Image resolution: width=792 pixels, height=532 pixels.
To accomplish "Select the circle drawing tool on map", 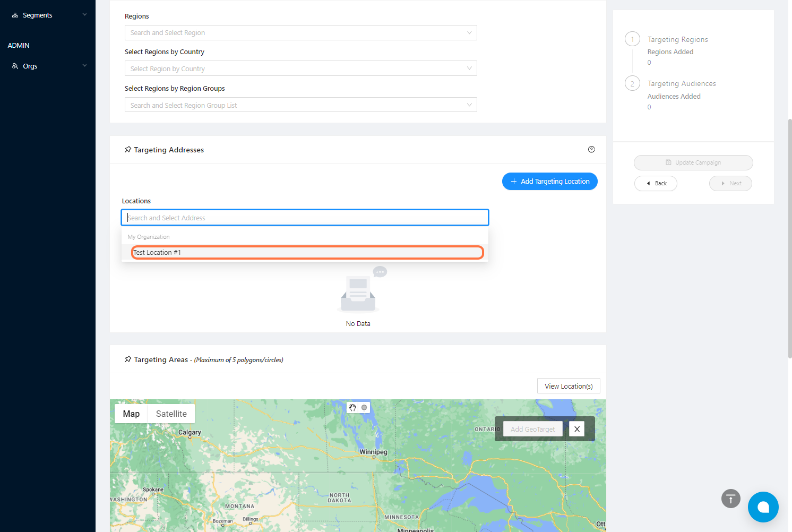I will tap(364, 408).
